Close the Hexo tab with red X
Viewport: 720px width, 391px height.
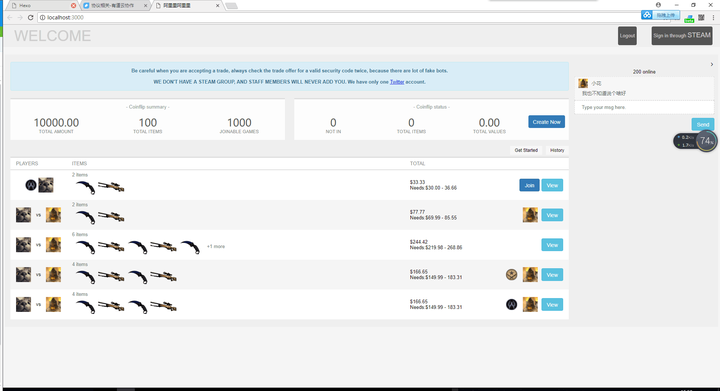pyautogui.click(x=73, y=6)
